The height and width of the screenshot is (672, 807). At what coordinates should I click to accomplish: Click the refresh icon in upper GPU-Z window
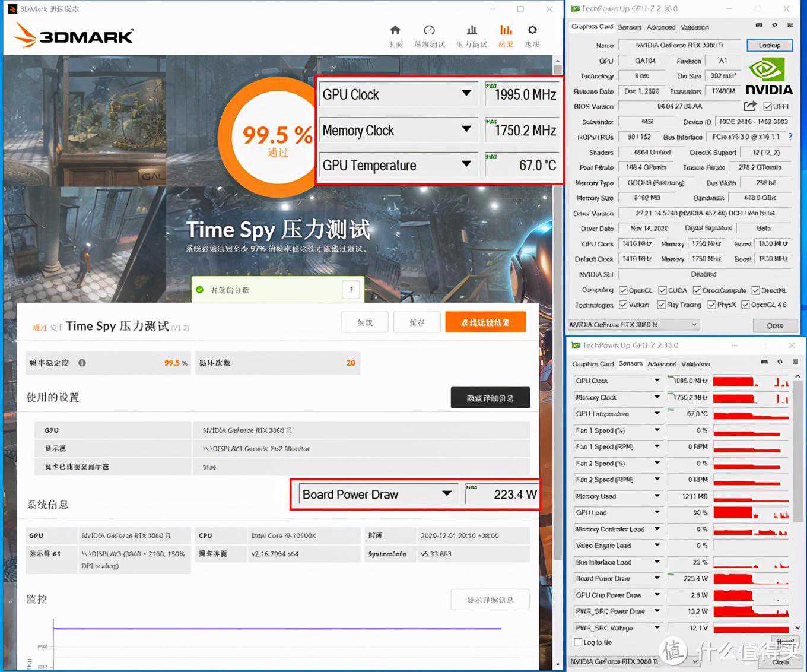point(774,26)
